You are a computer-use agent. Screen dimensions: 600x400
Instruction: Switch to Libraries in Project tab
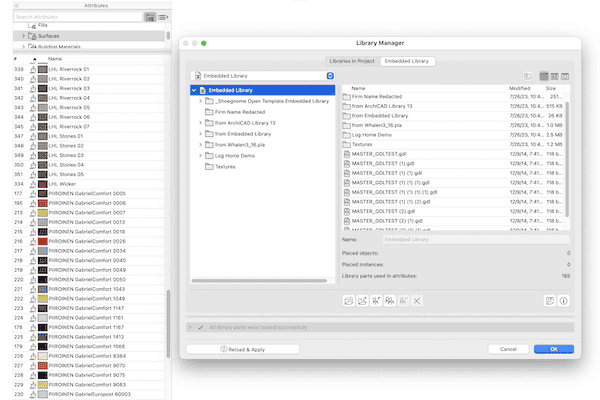pyautogui.click(x=352, y=61)
